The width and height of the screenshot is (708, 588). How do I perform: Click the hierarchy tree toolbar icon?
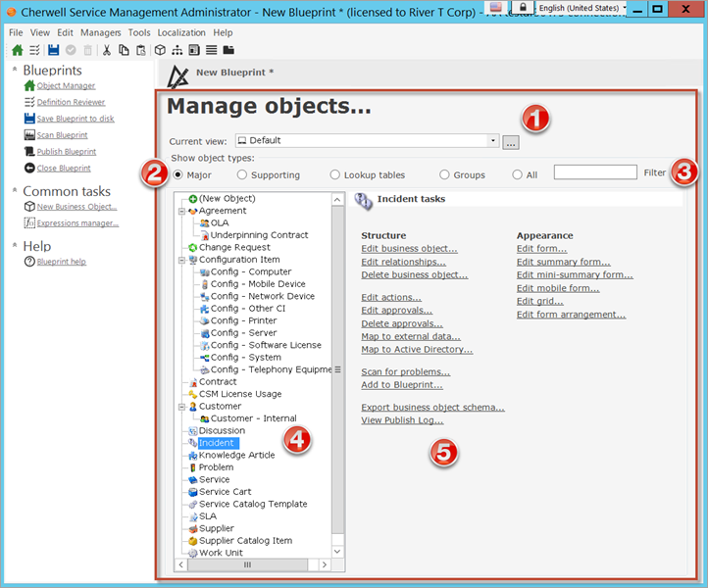[x=177, y=50]
